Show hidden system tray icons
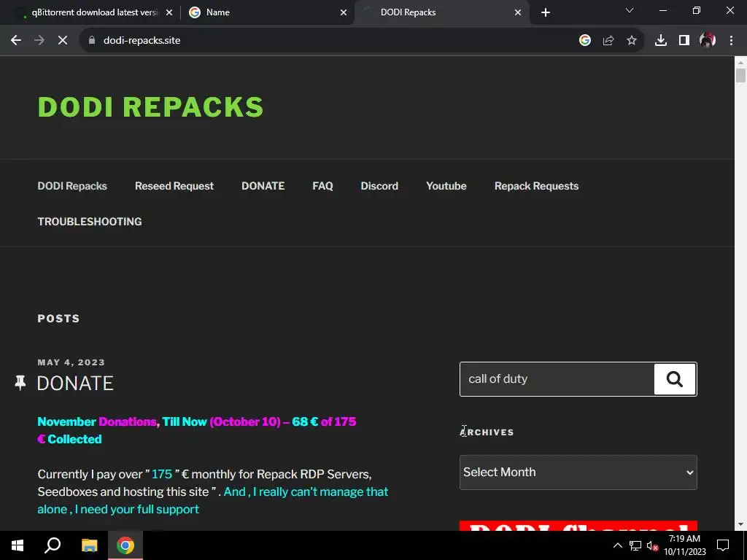 click(x=617, y=545)
